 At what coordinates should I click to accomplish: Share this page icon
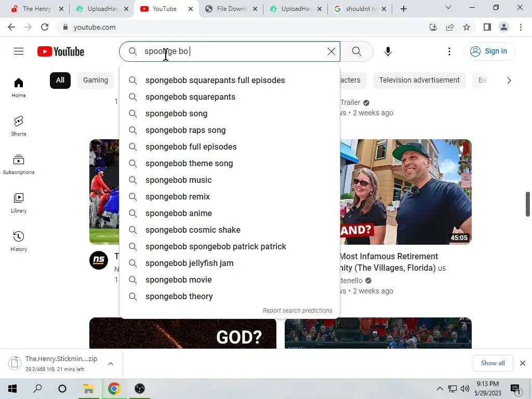(450, 27)
